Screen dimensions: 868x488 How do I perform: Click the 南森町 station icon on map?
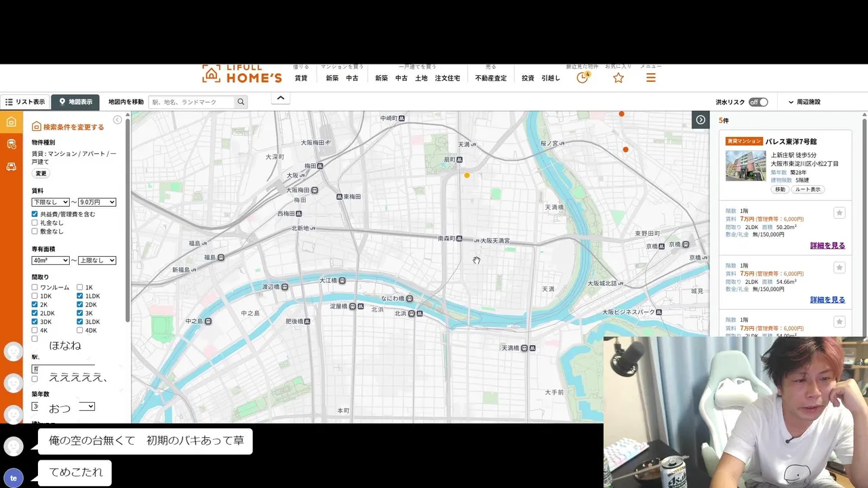460,239
